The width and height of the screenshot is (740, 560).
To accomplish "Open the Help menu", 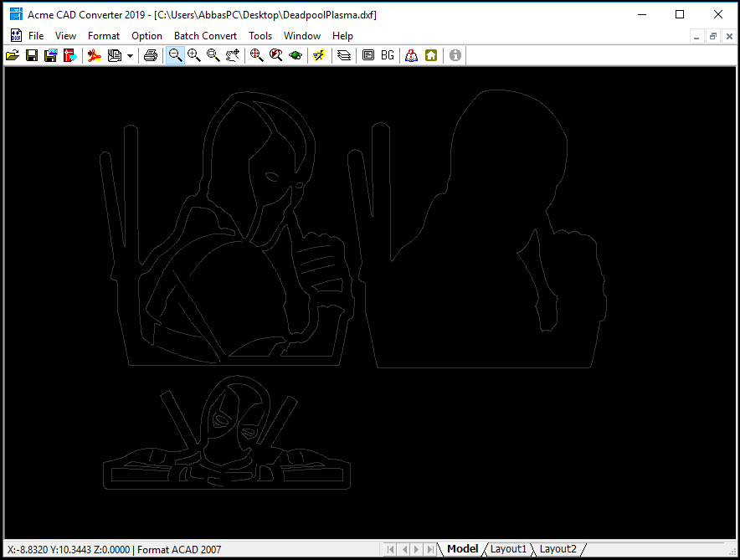I will pos(342,36).
